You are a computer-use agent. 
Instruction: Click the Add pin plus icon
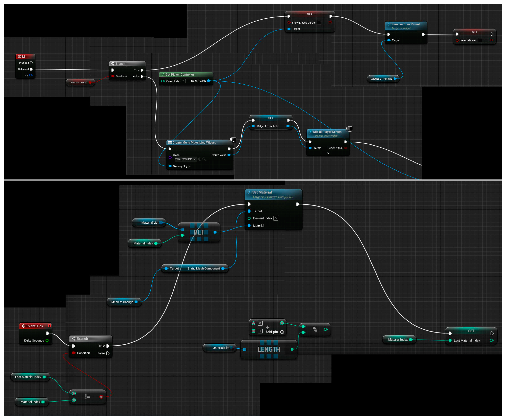point(282,332)
